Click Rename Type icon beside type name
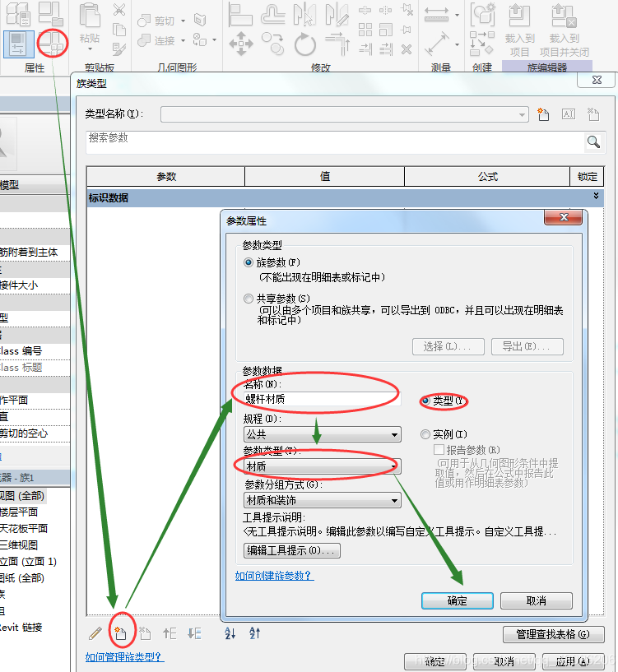Viewport: 618px width, 672px height. pyautogui.click(x=569, y=114)
